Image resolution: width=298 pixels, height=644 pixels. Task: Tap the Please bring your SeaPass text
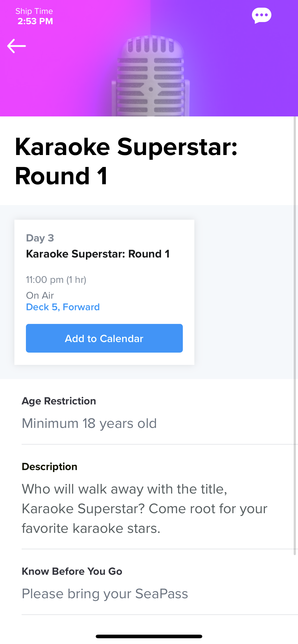coord(105,593)
